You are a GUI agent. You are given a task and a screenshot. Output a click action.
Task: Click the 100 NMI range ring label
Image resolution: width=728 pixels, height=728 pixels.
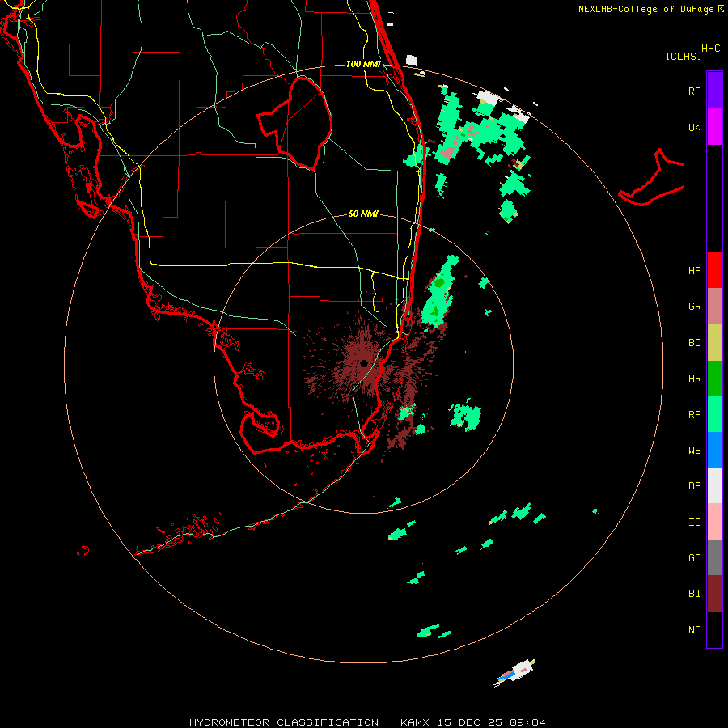363,64
